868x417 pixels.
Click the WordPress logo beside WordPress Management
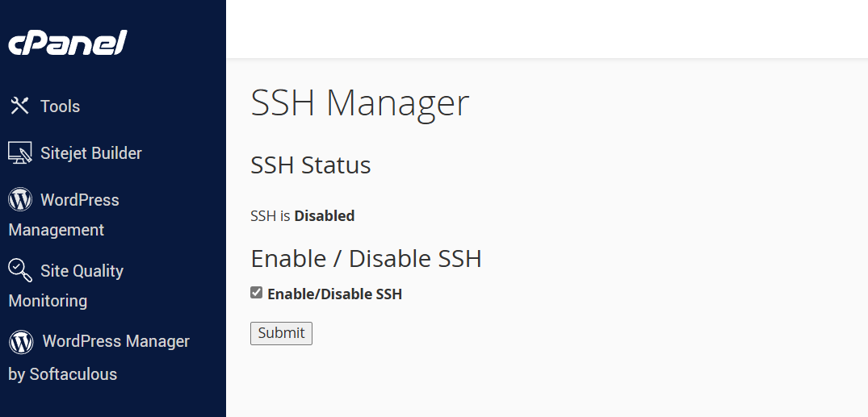tap(20, 199)
